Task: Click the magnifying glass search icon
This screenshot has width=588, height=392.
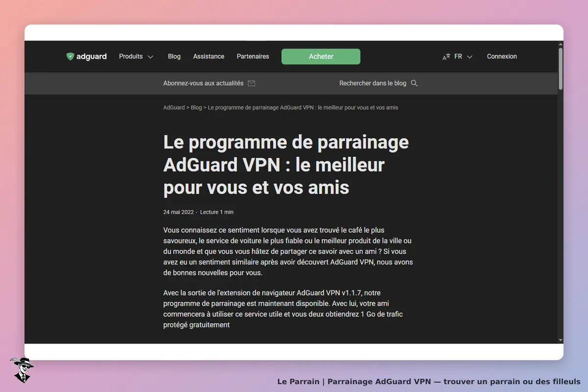Action: (414, 83)
